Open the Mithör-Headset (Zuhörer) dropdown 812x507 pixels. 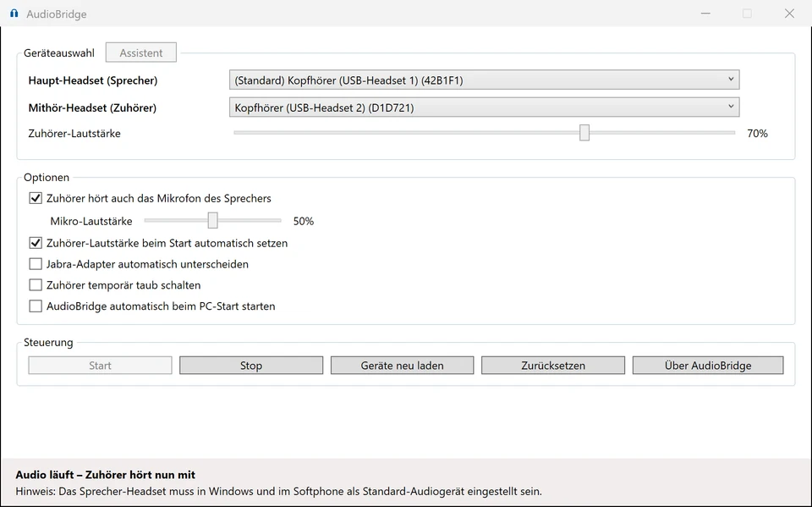click(x=484, y=107)
